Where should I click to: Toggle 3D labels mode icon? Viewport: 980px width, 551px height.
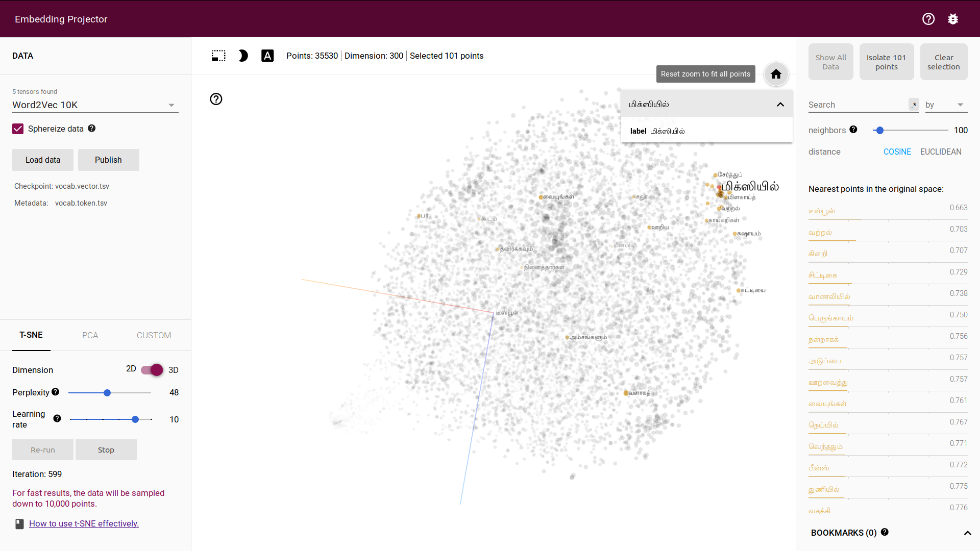(x=267, y=56)
